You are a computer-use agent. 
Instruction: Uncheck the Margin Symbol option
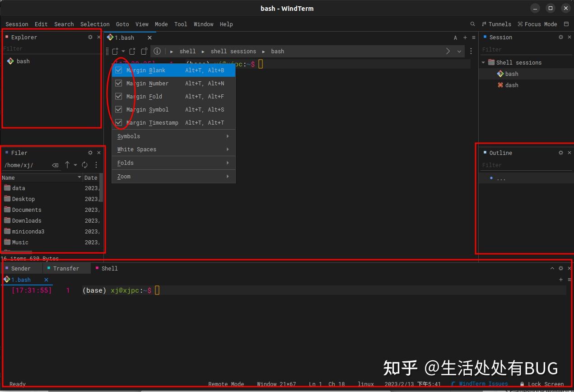tap(118, 109)
